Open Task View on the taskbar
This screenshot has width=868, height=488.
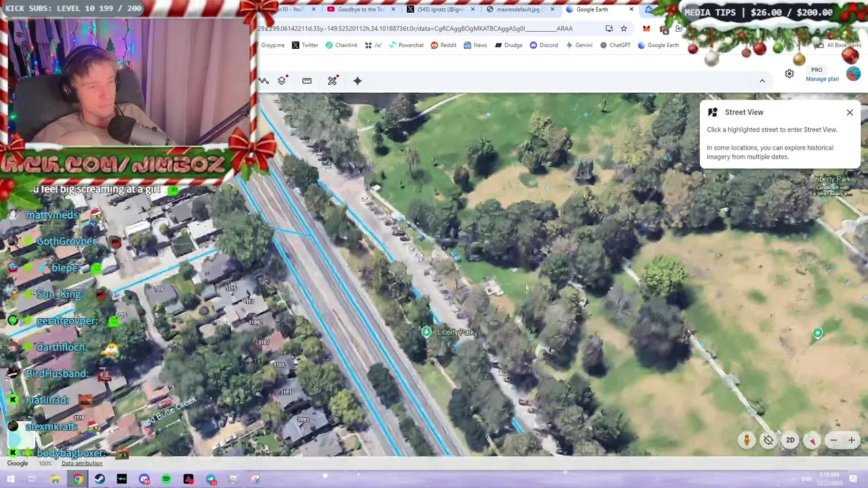[x=33, y=479]
